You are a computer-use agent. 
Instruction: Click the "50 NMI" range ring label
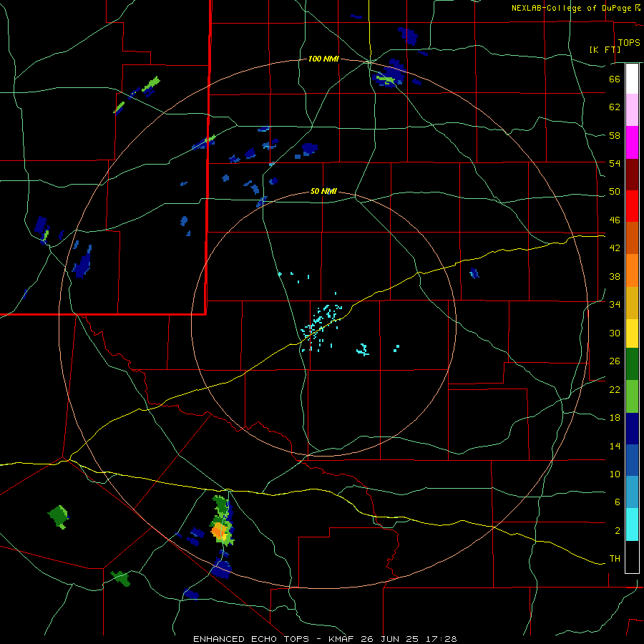click(323, 191)
